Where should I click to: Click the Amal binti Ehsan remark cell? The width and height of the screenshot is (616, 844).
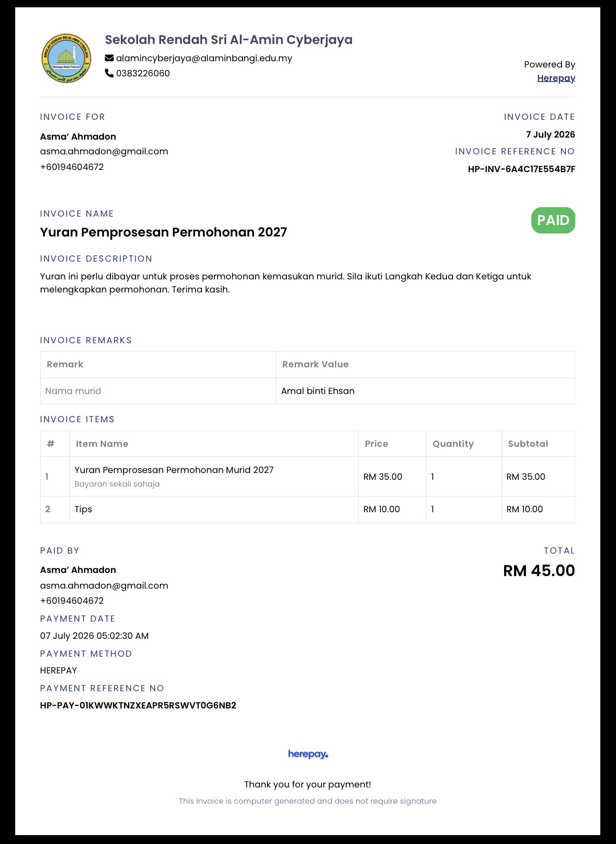pos(426,391)
